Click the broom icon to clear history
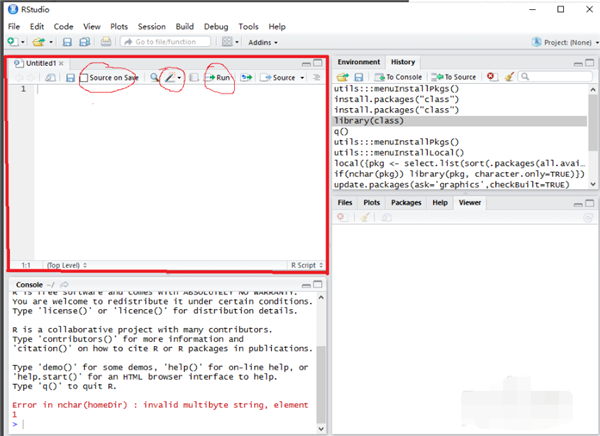 click(510, 76)
